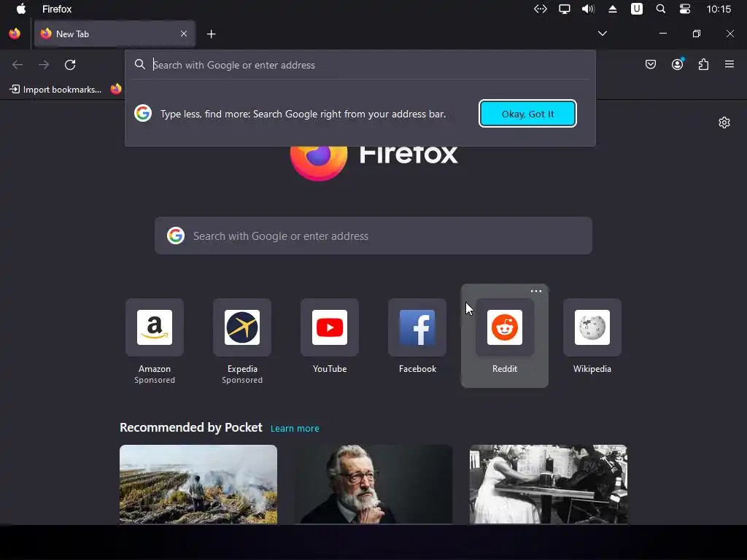The image size is (747, 560).
Task: Open the burning field Pocket story
Action: [x=198, y=485]
